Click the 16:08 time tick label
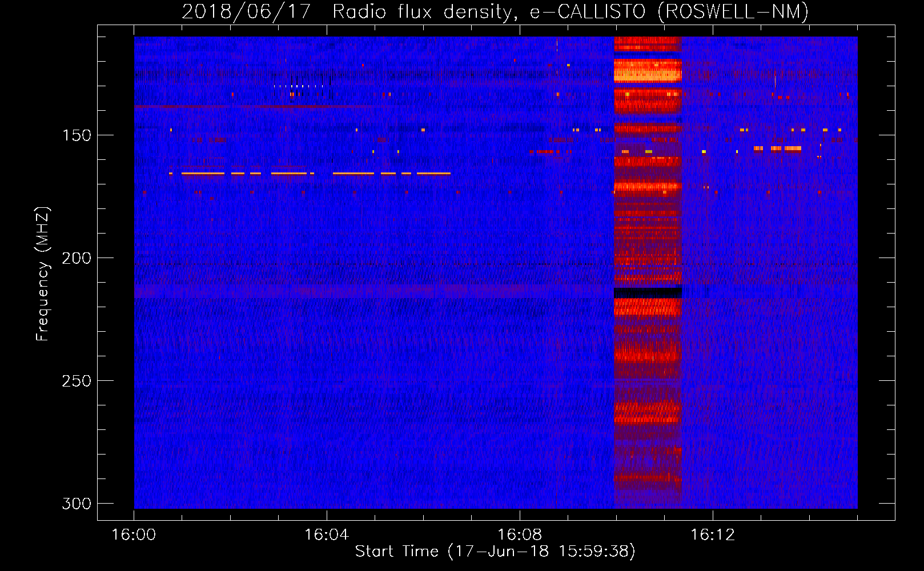 [x=520, y=534]
